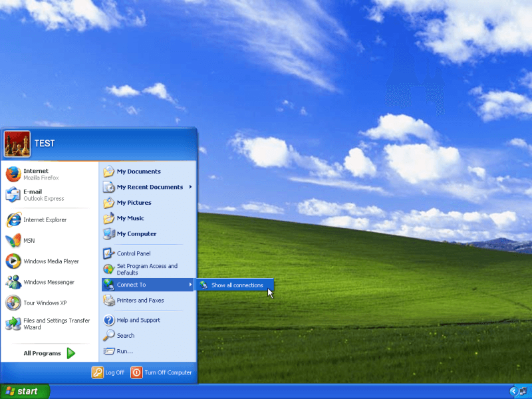Viewport: 532px width, 399px height.
Task: Click Turn Off Computer button
Action: pos(162,372)
